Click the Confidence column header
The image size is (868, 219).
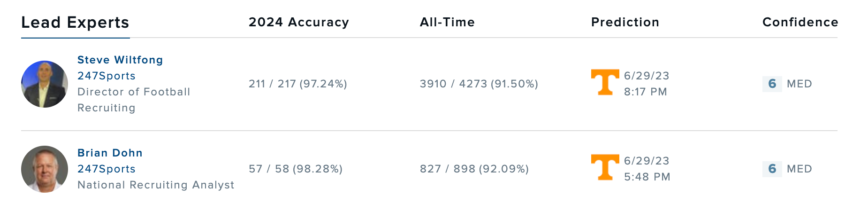pyautogui.click(x=800, y=23)
